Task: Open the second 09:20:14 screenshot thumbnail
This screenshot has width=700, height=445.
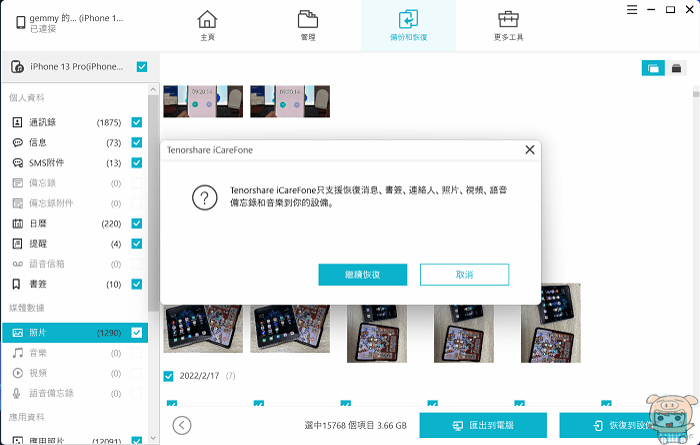Action: tap(290, 101)
